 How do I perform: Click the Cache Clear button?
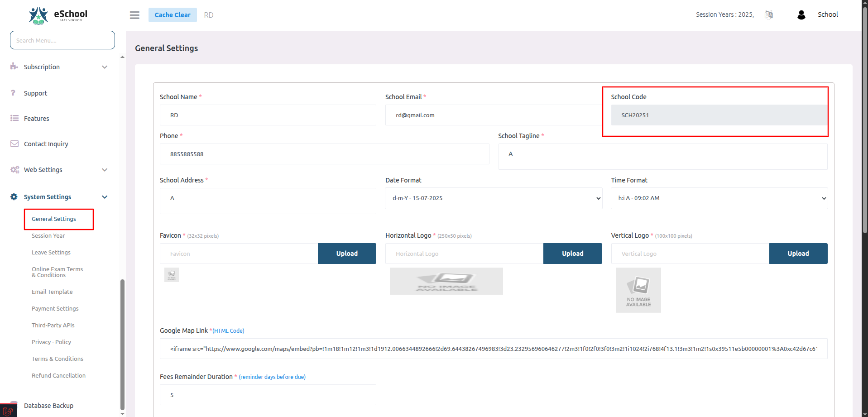173,14
